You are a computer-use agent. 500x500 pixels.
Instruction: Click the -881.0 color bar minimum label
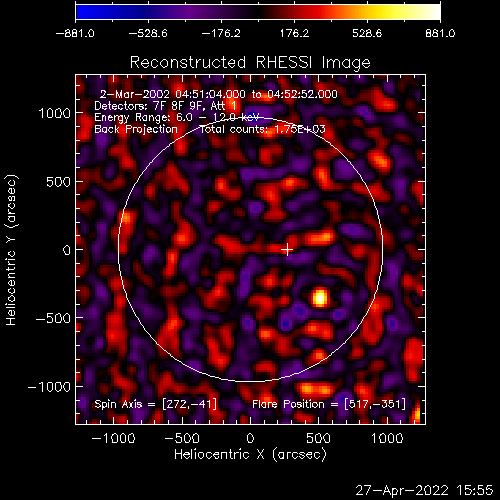75,33
